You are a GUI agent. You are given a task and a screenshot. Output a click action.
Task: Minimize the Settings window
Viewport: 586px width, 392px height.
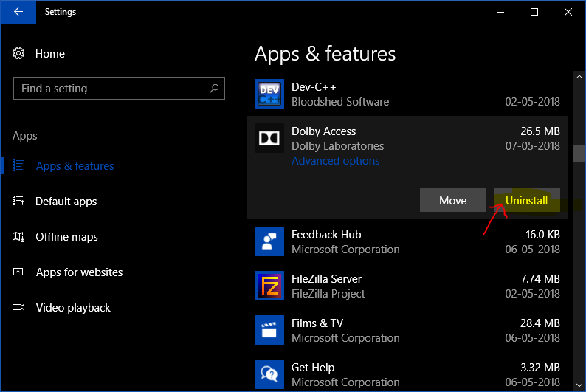(500, 12)
